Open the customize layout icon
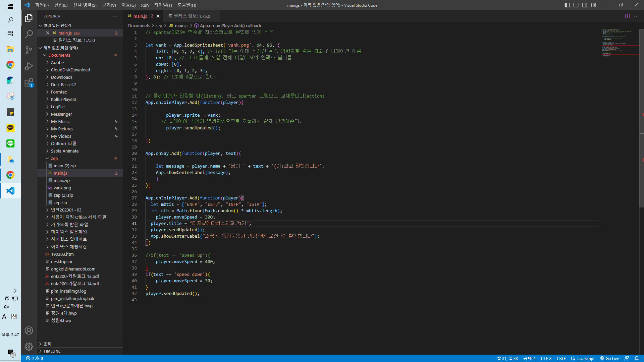 (594, 5)
